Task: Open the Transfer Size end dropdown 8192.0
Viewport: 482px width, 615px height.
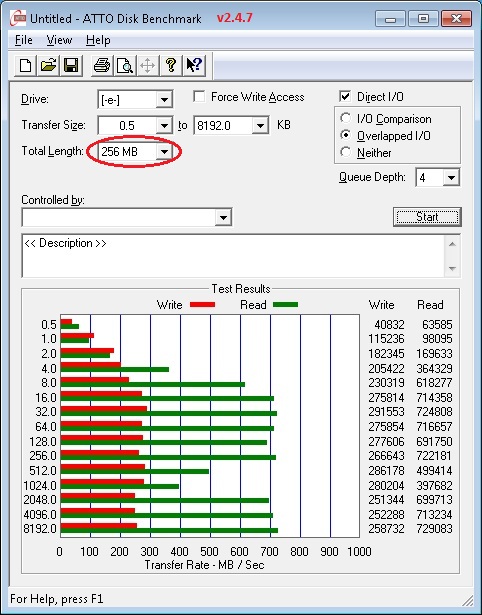Action: point(260,126)
